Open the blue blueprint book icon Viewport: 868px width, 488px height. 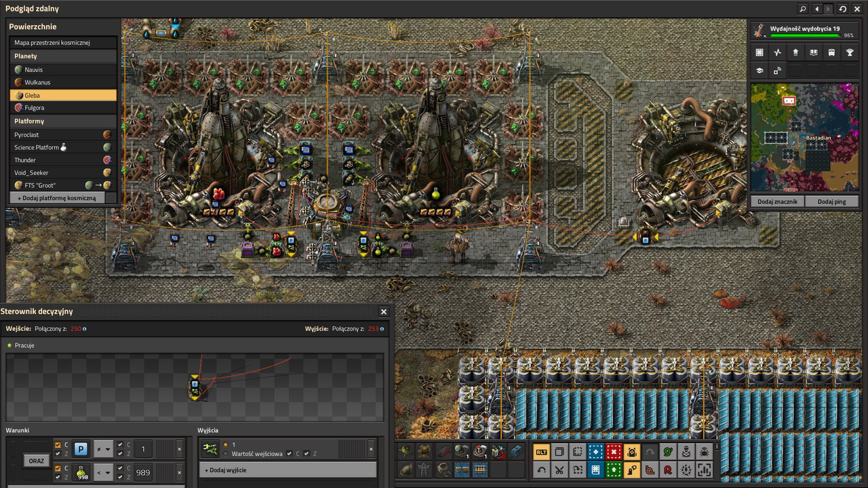[x=596, y=470]
